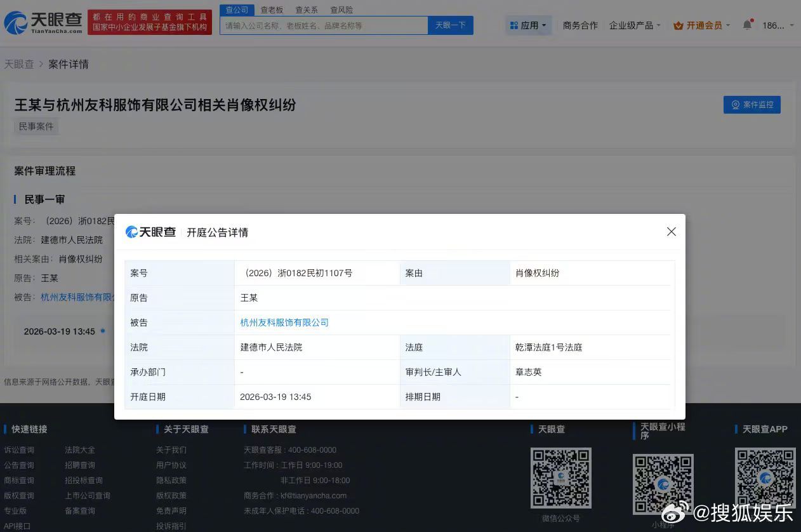Image resolution: width=801 pixels, height=532 pixels.
Task: Click the 天眼查 logo in dialog header
Action: click(x=151, y=232)
